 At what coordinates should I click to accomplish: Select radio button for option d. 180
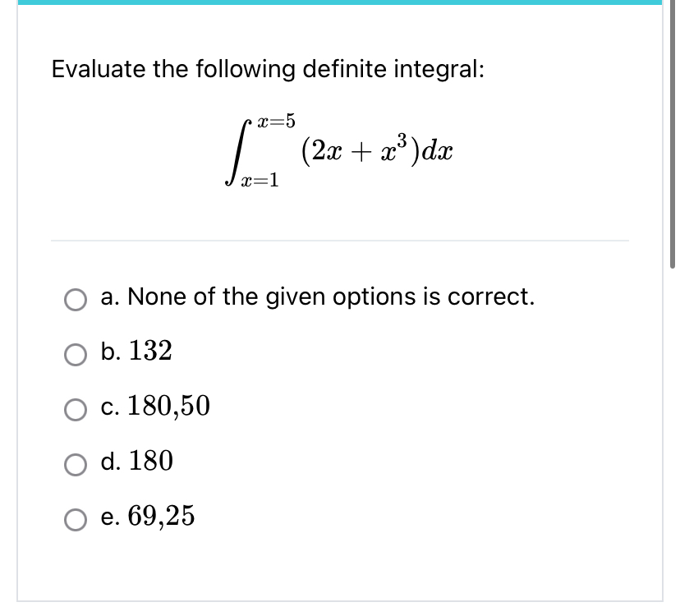[76, 463]
